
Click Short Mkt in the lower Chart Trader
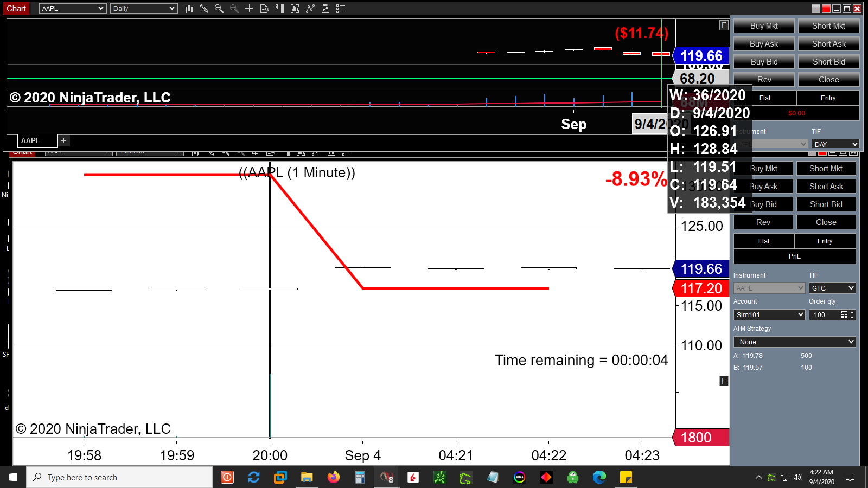[x=826, y=169]
